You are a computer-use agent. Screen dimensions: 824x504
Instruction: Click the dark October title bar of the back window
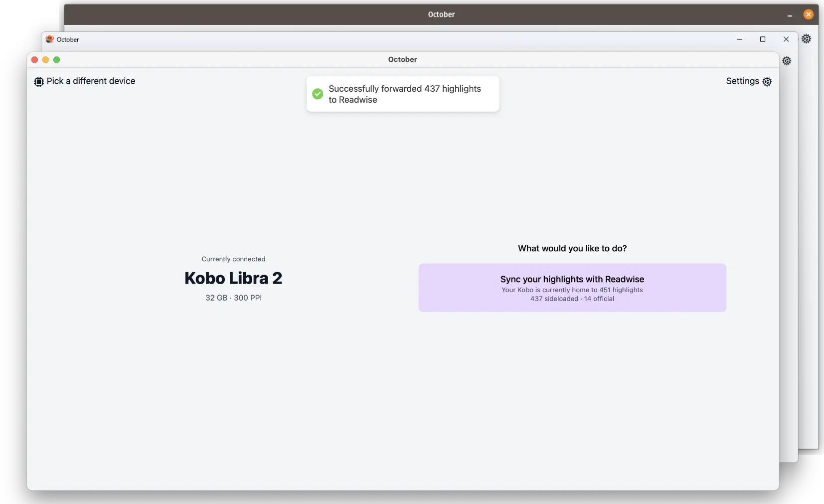pos(441,14)
